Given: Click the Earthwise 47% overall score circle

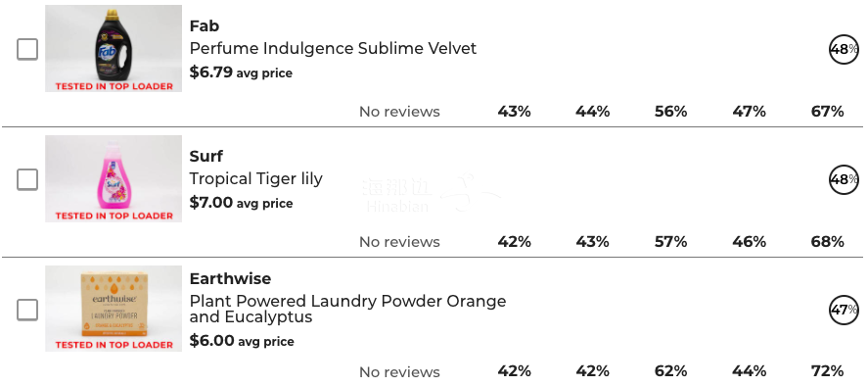Looking at the screenshot, I should click(844, 310).
